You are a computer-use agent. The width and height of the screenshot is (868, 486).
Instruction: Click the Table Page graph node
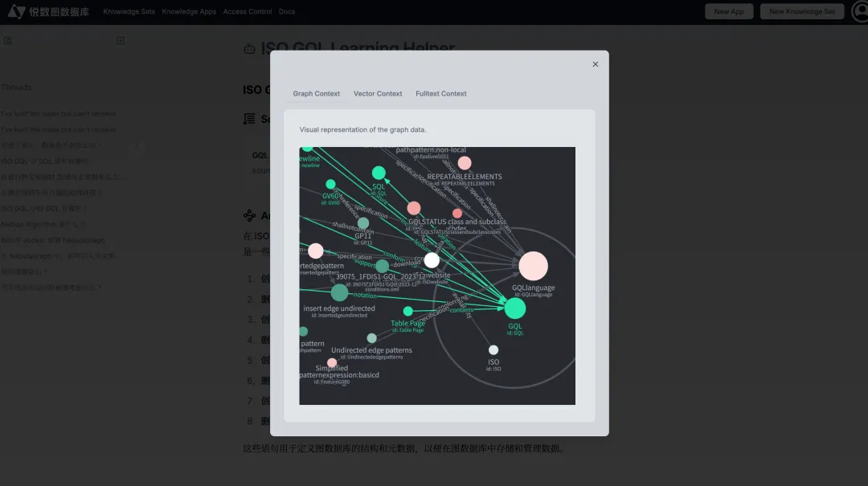pyautogui.click(x=407, y=311)
